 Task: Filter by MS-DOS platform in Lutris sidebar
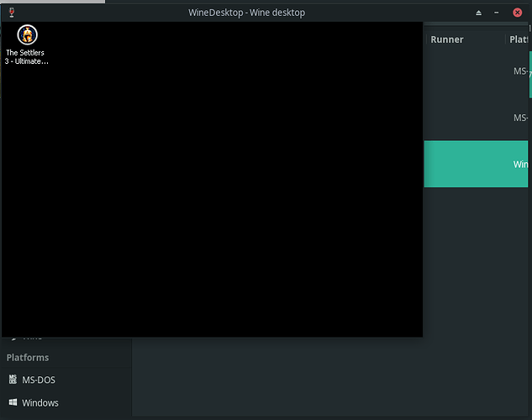(39, 380)
